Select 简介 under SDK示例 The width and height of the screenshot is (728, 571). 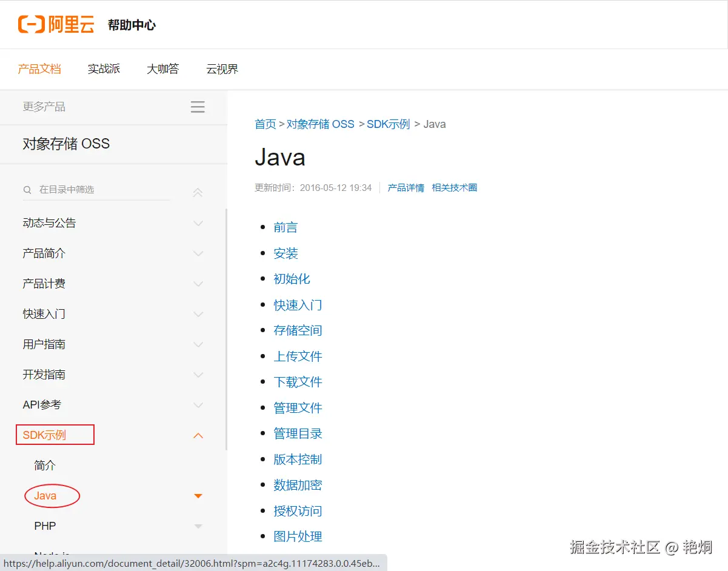pos(45,466)
